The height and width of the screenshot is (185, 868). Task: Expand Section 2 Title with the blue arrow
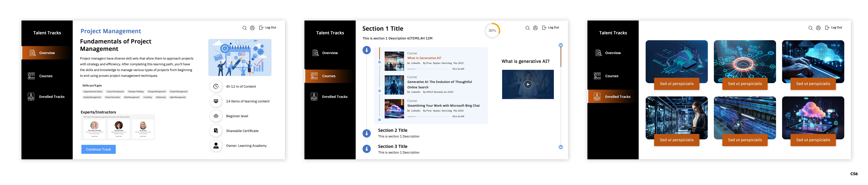367,133
